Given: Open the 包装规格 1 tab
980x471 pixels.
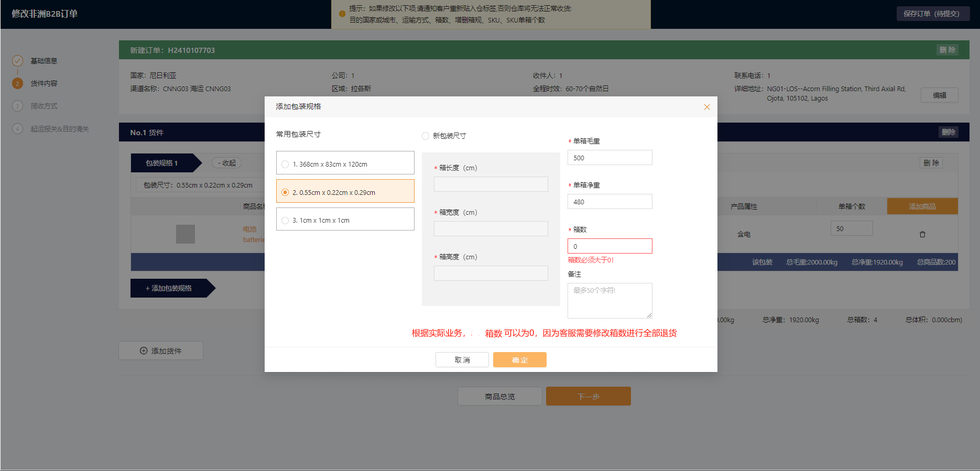Looking at the screenshot, I should [x=162, y=163].
